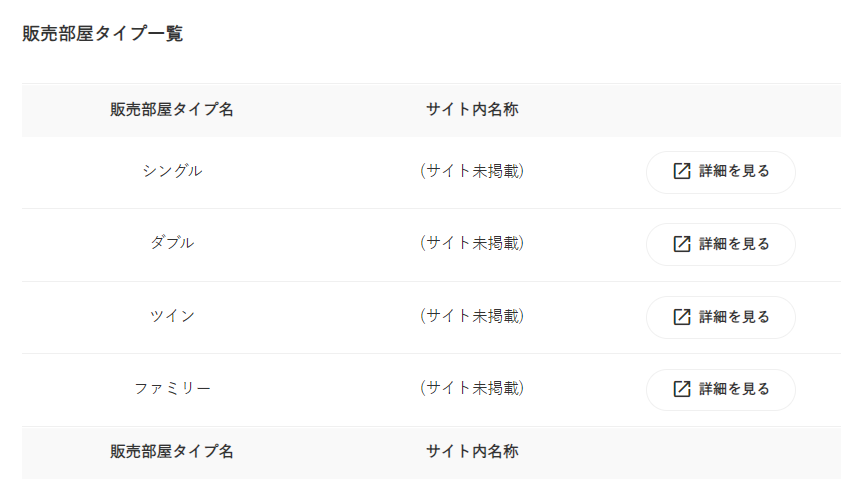Click (サイト未掲載) text in ファミリー row
841x502 pixels.
point(472,388)
